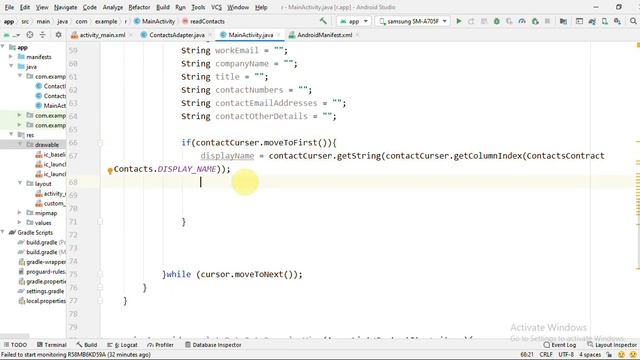Screen dimensions: 640x360
Task: Open the Build tool window button
Action: (87, 345)
